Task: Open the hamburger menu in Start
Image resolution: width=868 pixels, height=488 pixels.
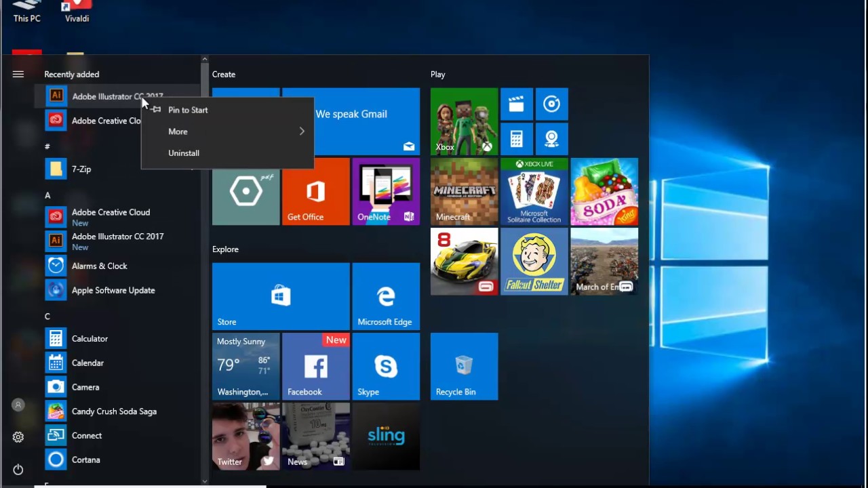Action: point(18,75)
